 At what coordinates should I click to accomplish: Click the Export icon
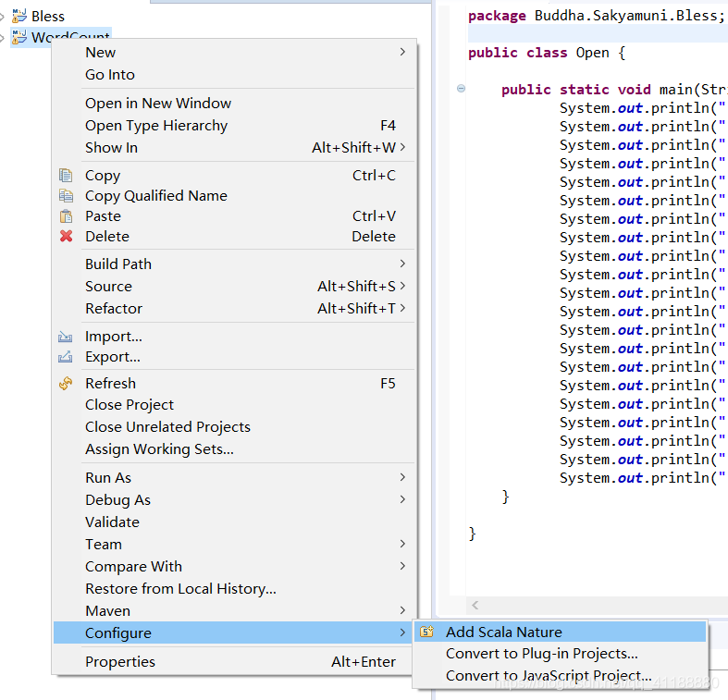65,357
